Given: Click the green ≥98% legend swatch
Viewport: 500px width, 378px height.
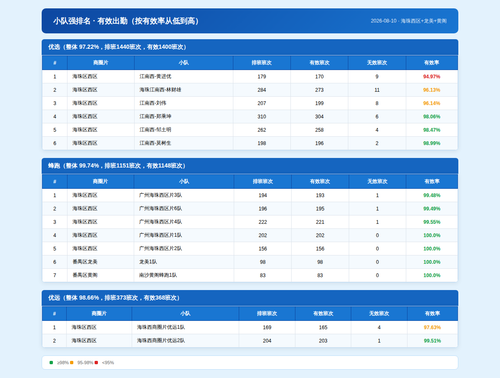Looking at the screenshot, I should [x=51, y=362].
